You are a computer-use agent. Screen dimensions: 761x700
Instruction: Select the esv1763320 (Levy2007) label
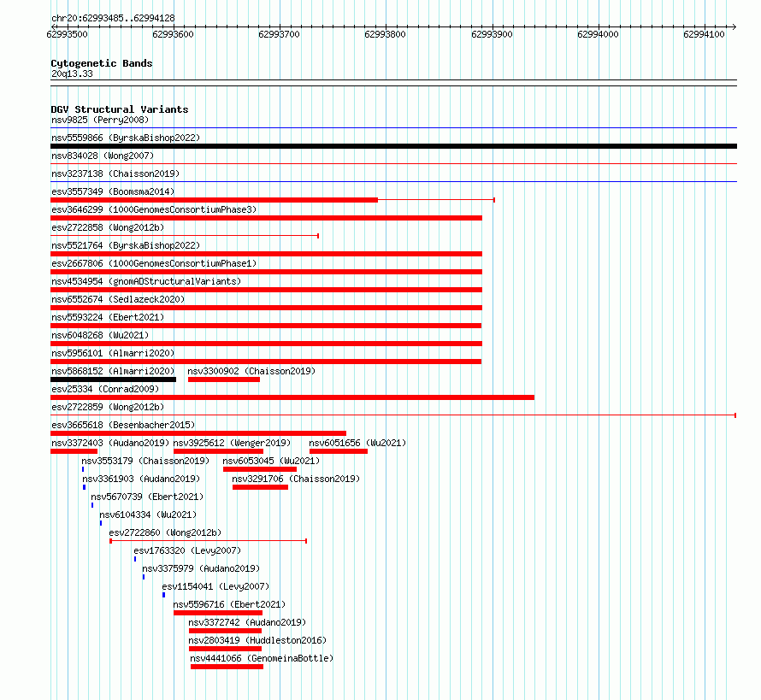point(187,550)
